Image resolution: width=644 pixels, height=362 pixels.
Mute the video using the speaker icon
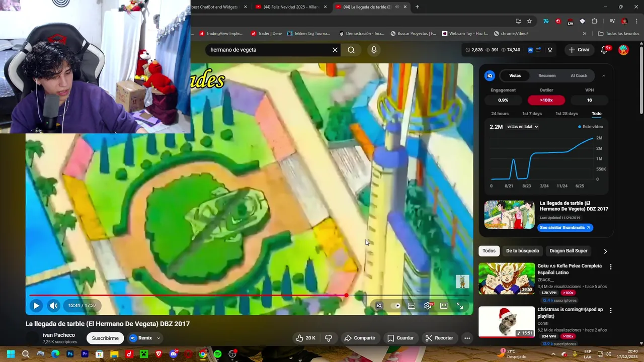53,305
